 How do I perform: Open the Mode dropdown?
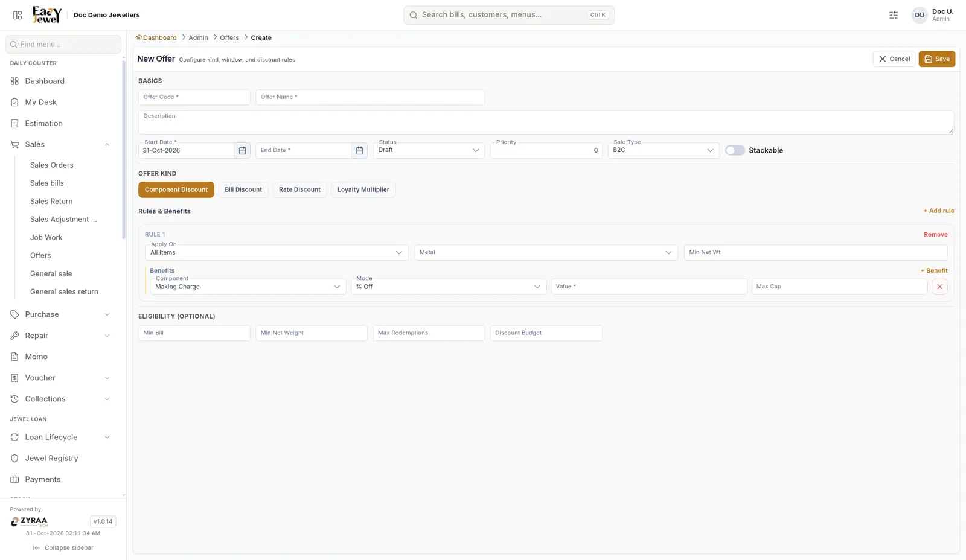tap(449, 287)
